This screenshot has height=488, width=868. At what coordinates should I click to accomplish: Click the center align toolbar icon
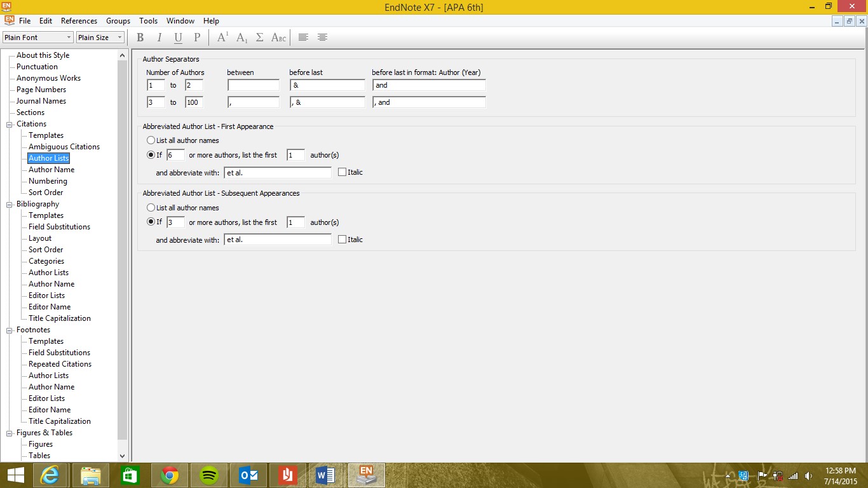(x=322, y=37)
